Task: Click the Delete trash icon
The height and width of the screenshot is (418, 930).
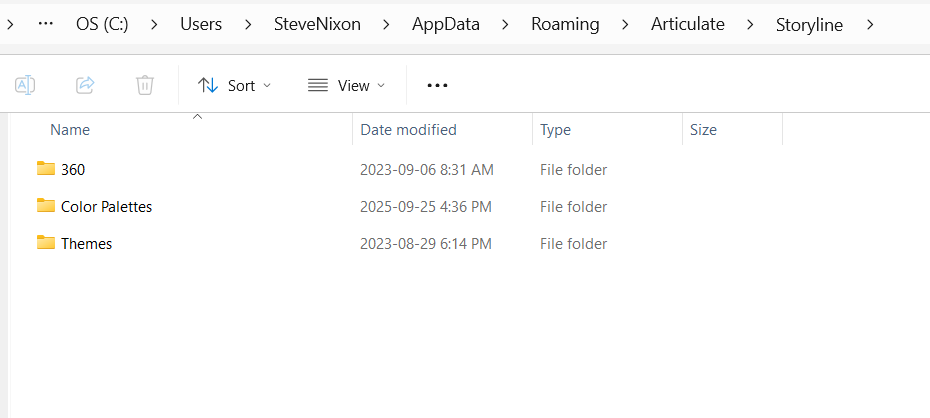Action: 145,85
